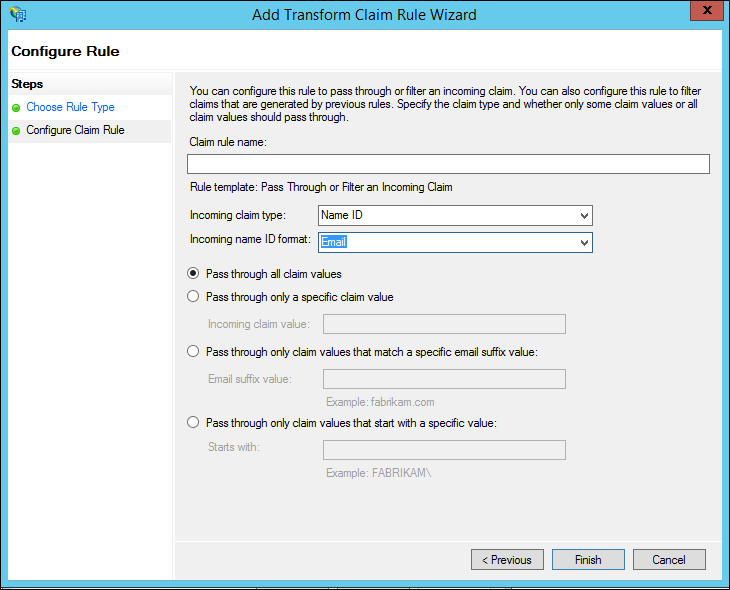Click the Claim rule name label

click(x=228, y=142)
